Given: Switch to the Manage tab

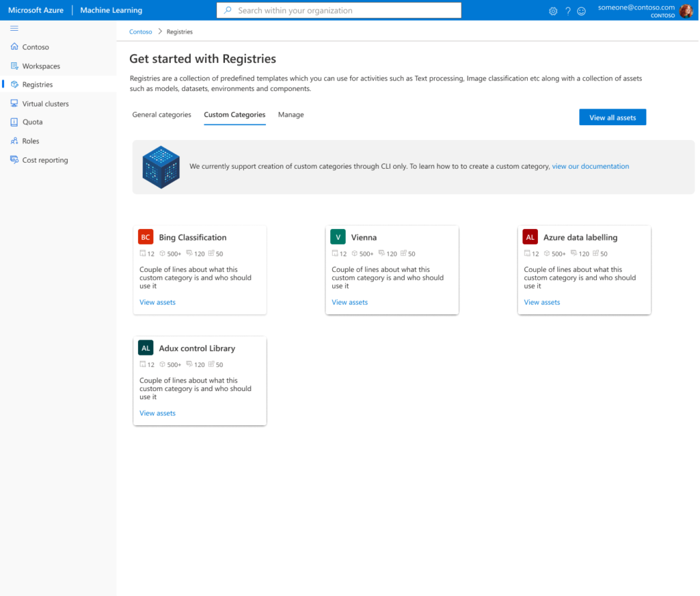Looking at the screenshot, I should (x=291, y=115).
